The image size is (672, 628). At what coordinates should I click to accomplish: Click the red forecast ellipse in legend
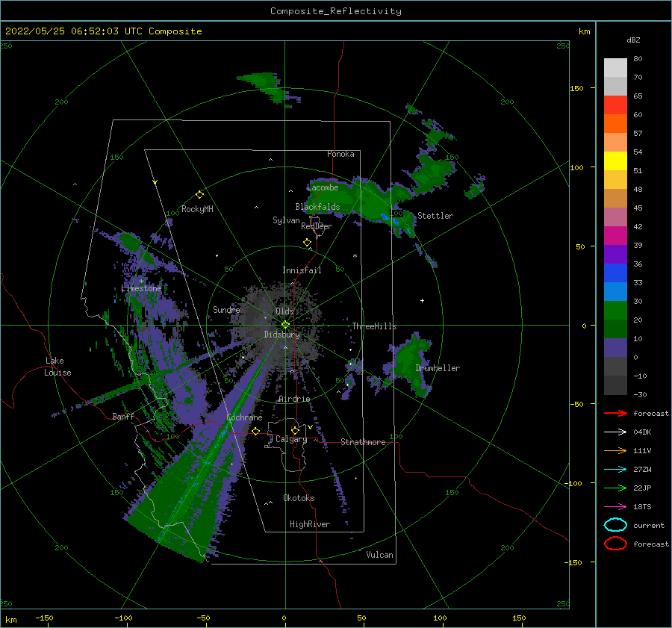[x=615, y=544]
